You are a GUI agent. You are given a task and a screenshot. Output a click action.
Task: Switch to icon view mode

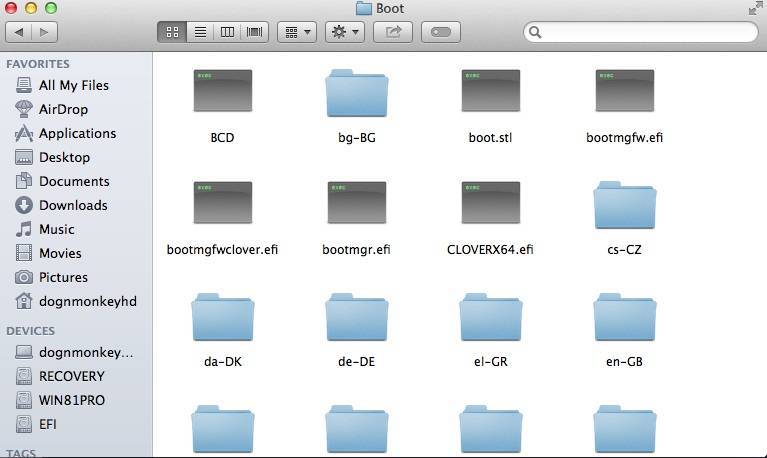pyautogui.click(x=172, y=32)
